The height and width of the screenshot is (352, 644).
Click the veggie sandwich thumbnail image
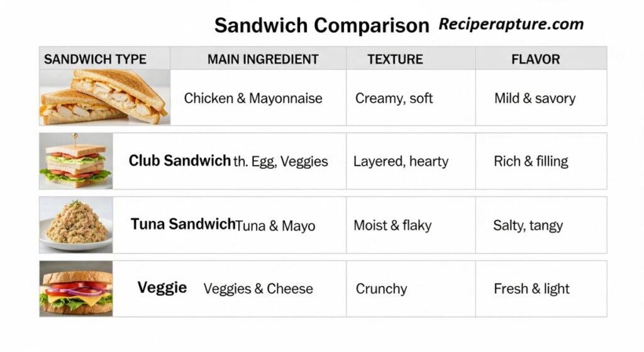(x=76, y=288)
